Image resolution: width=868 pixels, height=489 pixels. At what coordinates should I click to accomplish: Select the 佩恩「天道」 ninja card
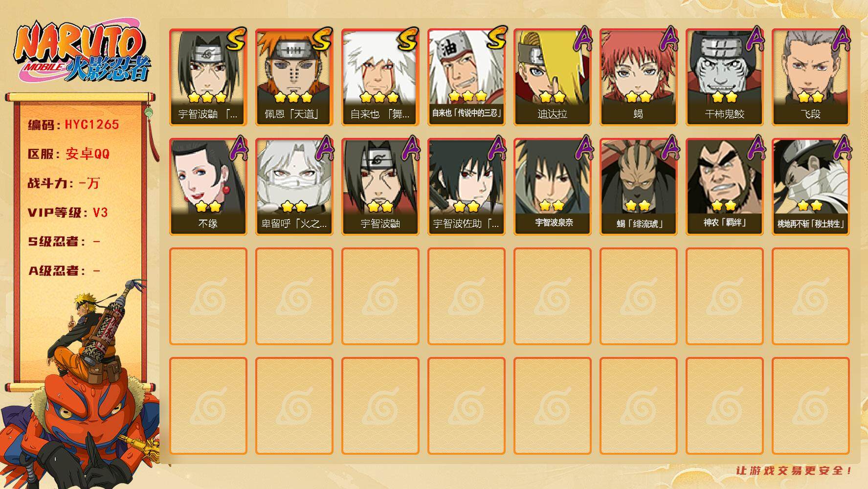[x=294, y=77]
